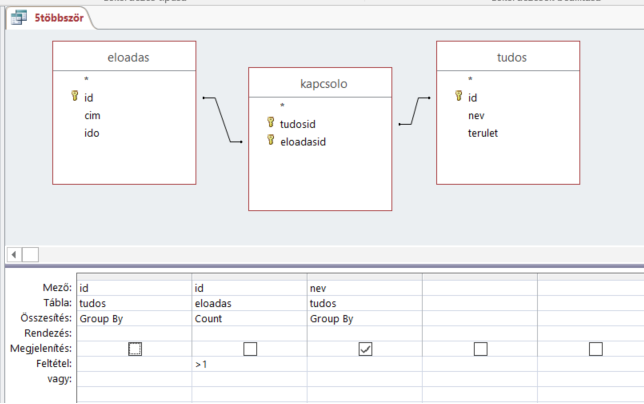
Task: Open the tudos table cell for nev column
Action: coord(364,303)
